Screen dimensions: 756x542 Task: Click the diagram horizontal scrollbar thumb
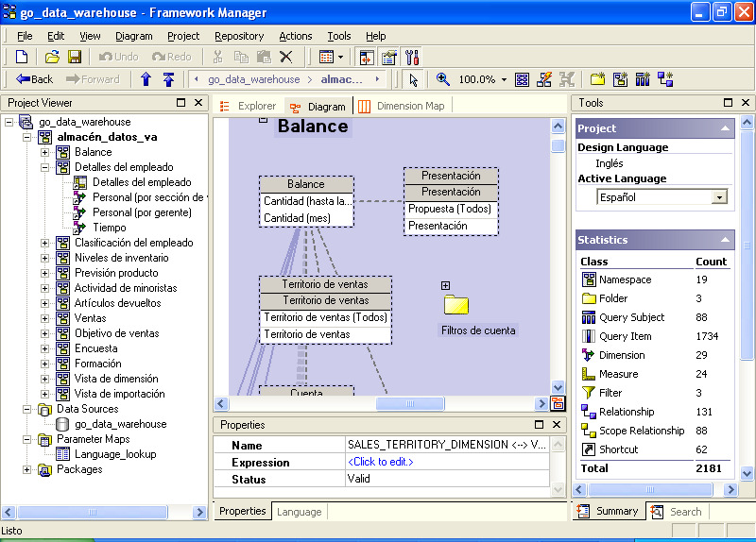(410, 404)
